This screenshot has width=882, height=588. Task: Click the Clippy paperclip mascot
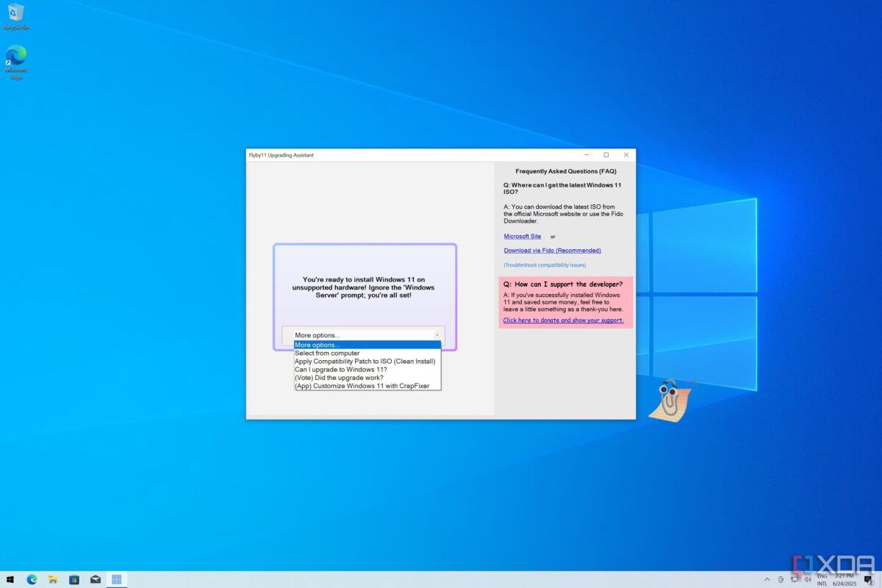pos(669,399)
